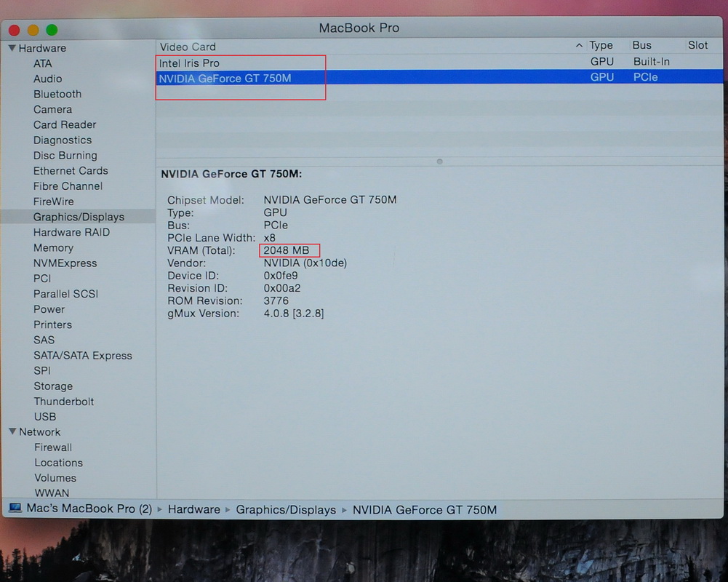Minimize window with the yellow button
Viewport: 728px width, 582px height.
[x=33, y=31]
